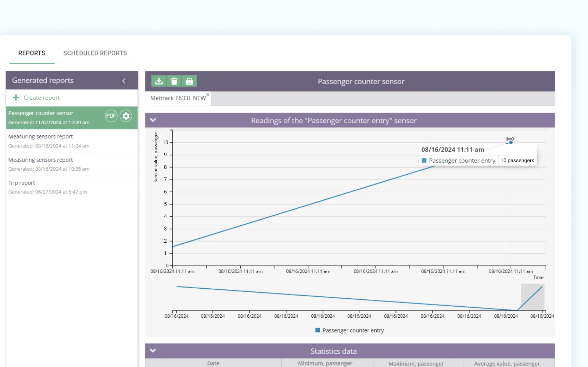The width and height of the screenshot is (588, 367).
Task: Select the Meitrack T633L NEW tab
Action: pyautogui.click(x=178, y=98)
